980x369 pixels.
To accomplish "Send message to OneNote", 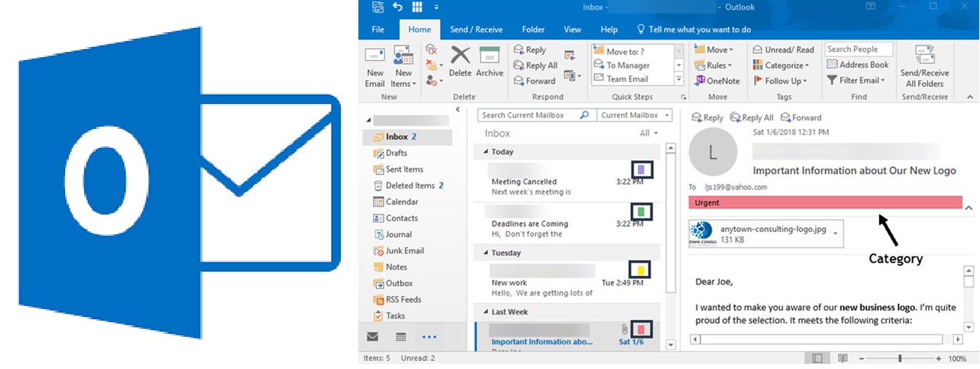I will [717, 81].
